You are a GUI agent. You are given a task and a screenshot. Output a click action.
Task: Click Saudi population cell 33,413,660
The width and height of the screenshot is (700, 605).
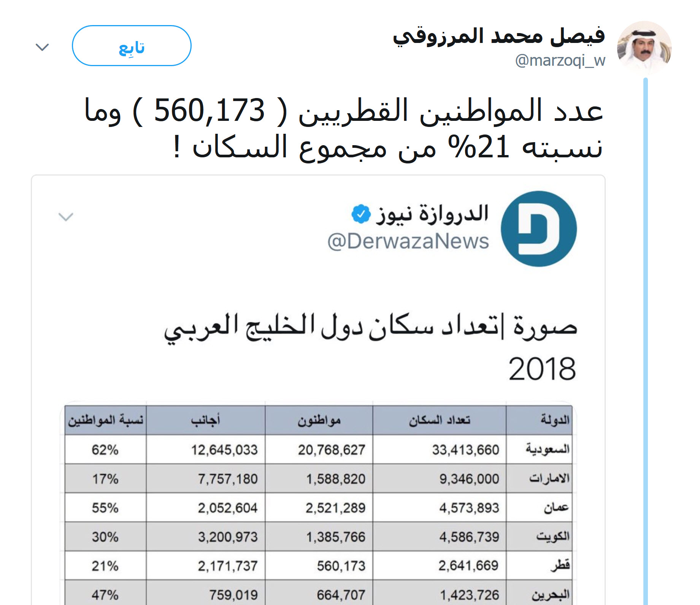point(465,450)
